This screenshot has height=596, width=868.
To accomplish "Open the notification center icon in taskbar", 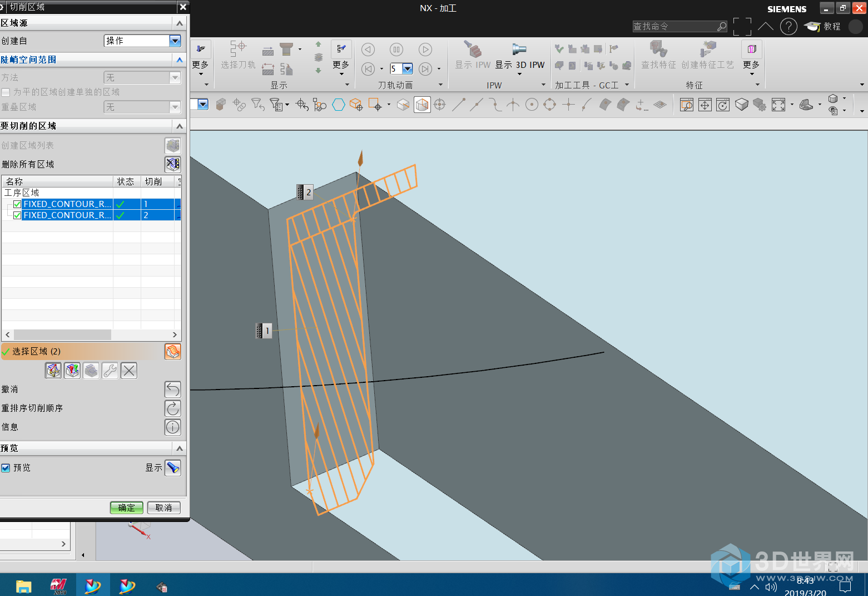I will pyautogui.click(x=845, y=587).
